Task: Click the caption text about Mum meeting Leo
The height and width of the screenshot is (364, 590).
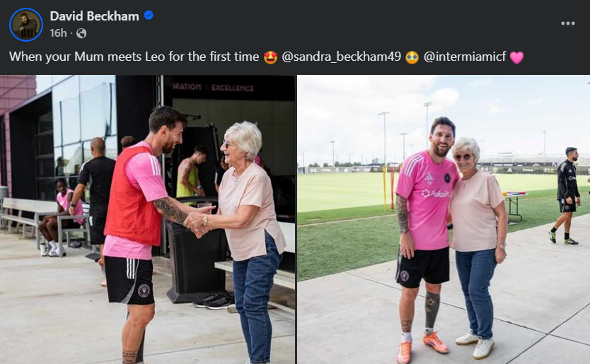Action: click(134, 57)
